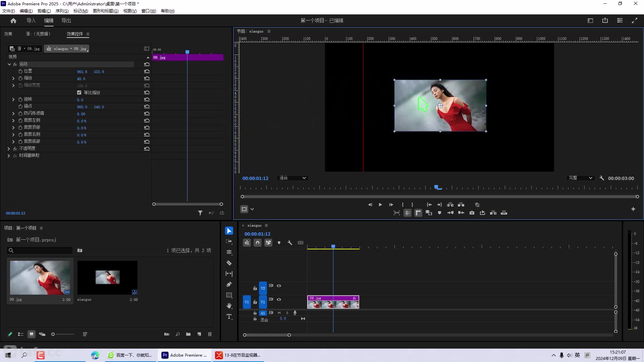
Task: Expand the 缩放 property
Action: [13, 78]
